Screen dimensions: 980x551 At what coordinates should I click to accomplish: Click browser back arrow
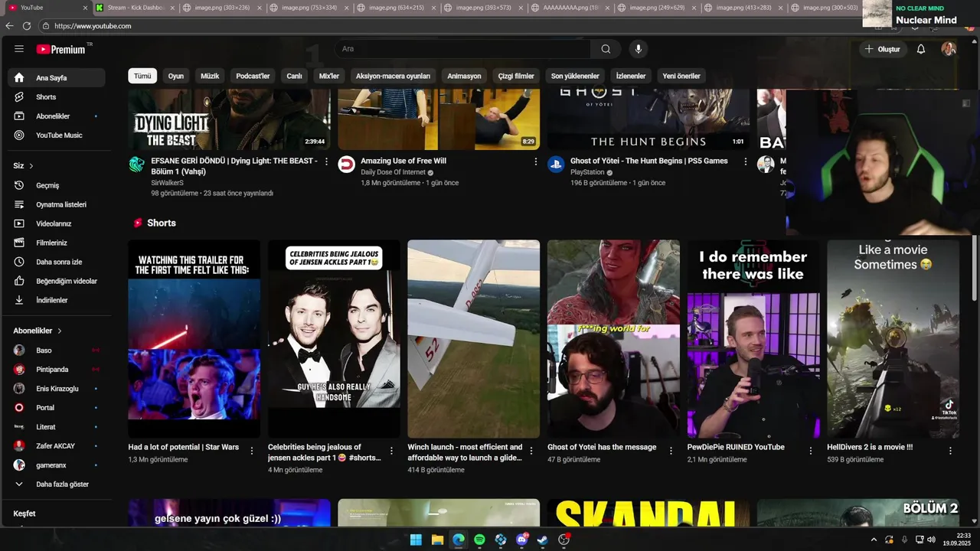pyautogui.click(x=9, y=26)
